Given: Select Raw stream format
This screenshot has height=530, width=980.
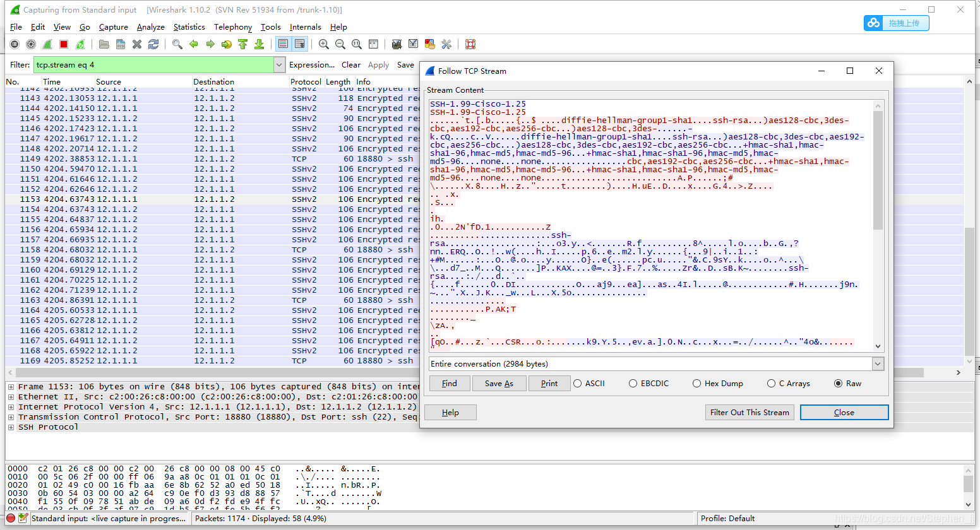Looking at the screenshot, I should click(848, 384).
